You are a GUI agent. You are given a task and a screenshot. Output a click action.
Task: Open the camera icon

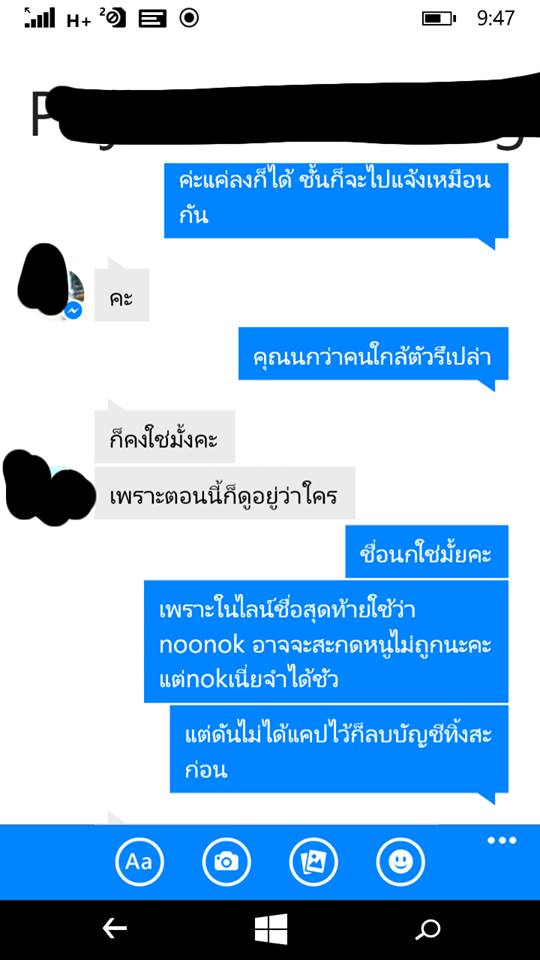[227, 861]
